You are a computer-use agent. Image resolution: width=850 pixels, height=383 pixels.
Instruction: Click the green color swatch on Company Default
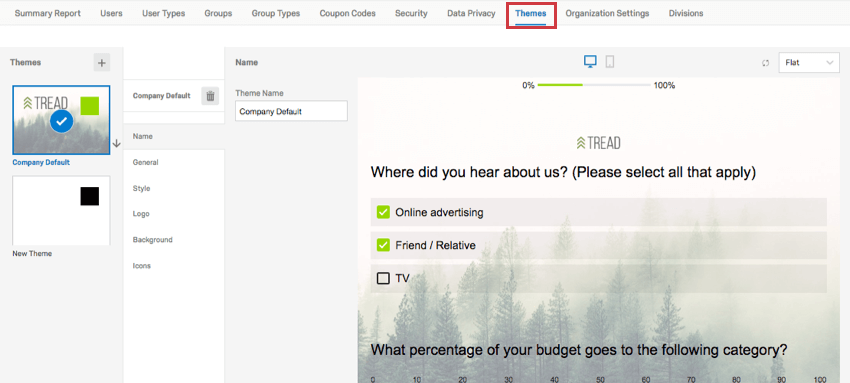89,106
